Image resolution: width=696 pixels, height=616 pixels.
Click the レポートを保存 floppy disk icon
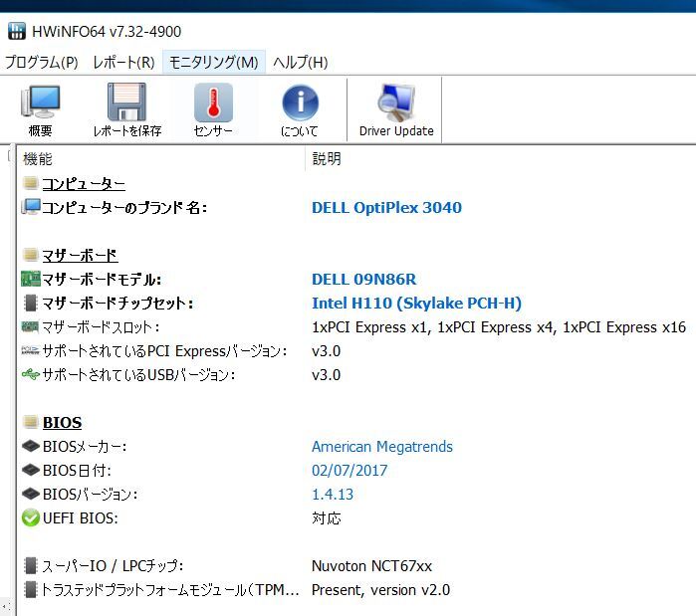[x=126, y=102]
